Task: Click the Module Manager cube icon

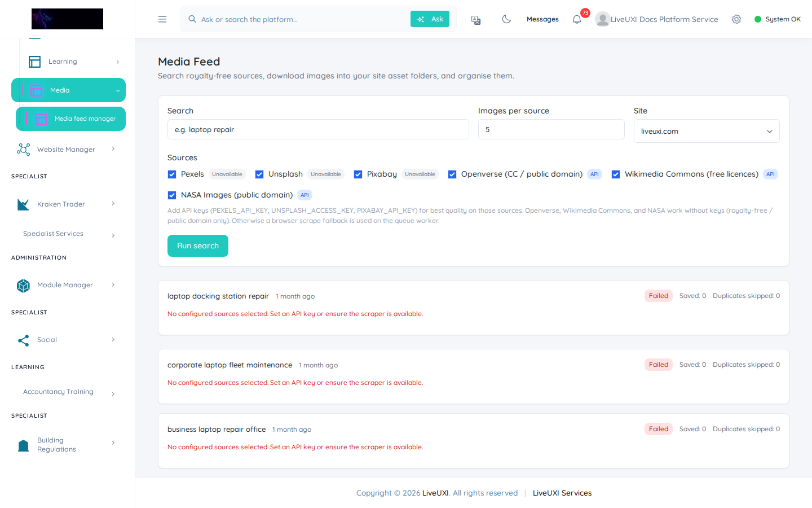Action: (x=24, y=286)
